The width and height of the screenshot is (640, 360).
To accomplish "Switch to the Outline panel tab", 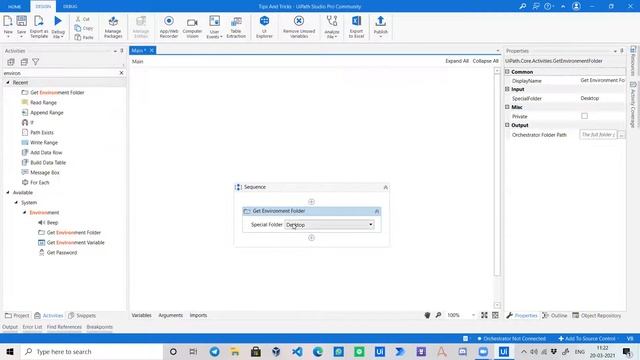I will click(555, 316).
